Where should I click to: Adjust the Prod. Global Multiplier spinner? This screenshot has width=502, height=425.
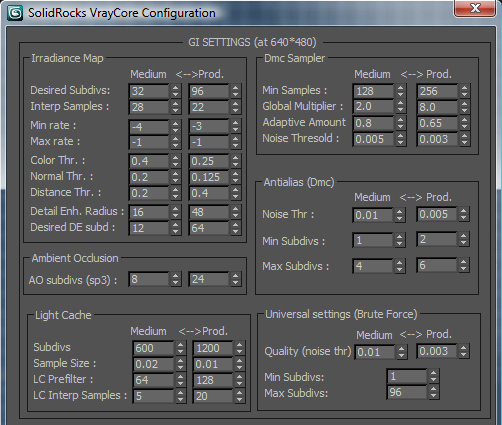click(464, 107)
